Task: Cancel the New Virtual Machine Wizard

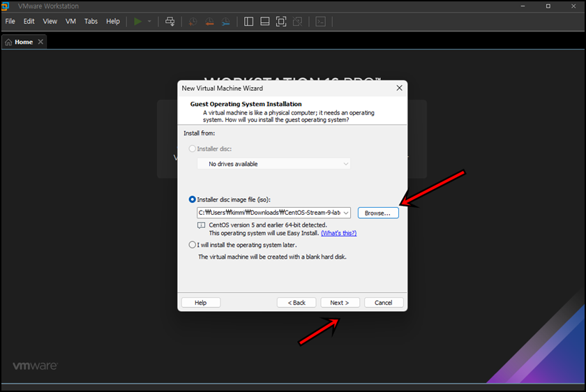Action: 384,303
